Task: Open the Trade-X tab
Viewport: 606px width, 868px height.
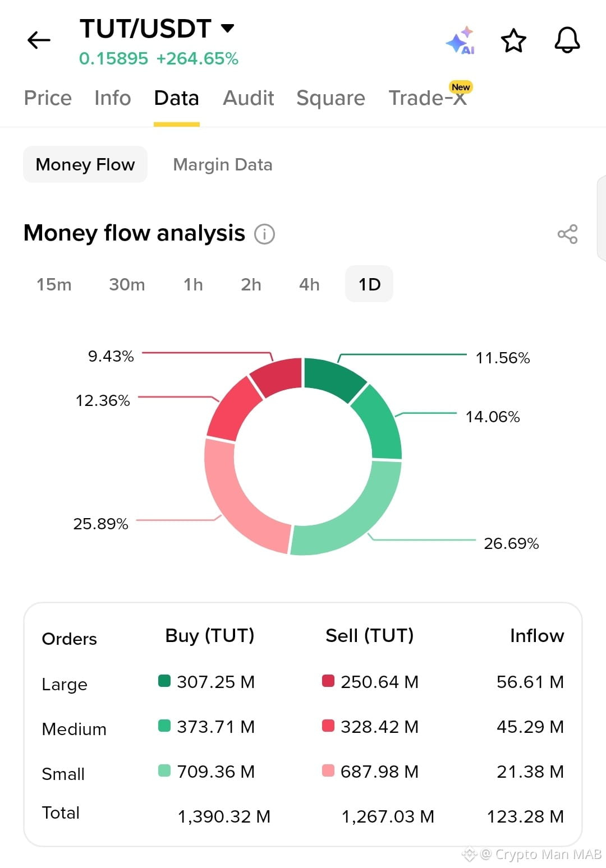Action: [x=428, y=98]
